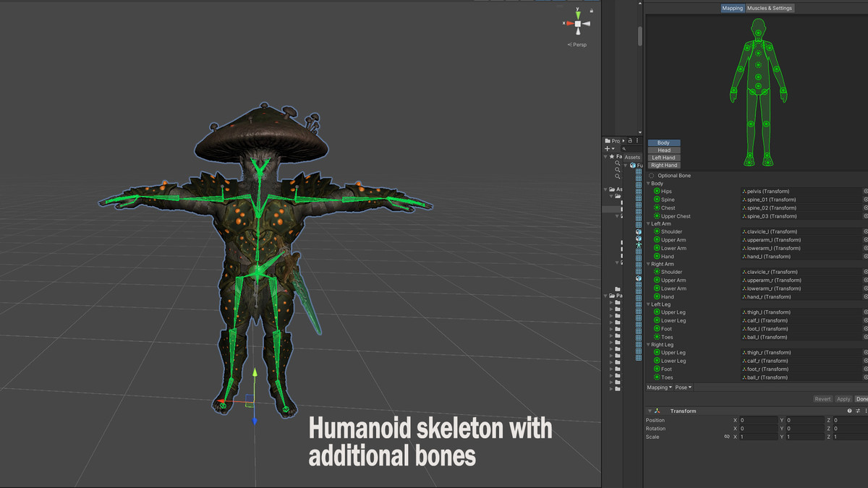Viewport: 868px width, 488px height.
Task: Collapse the Left Arm bone section
Action: 649,224
